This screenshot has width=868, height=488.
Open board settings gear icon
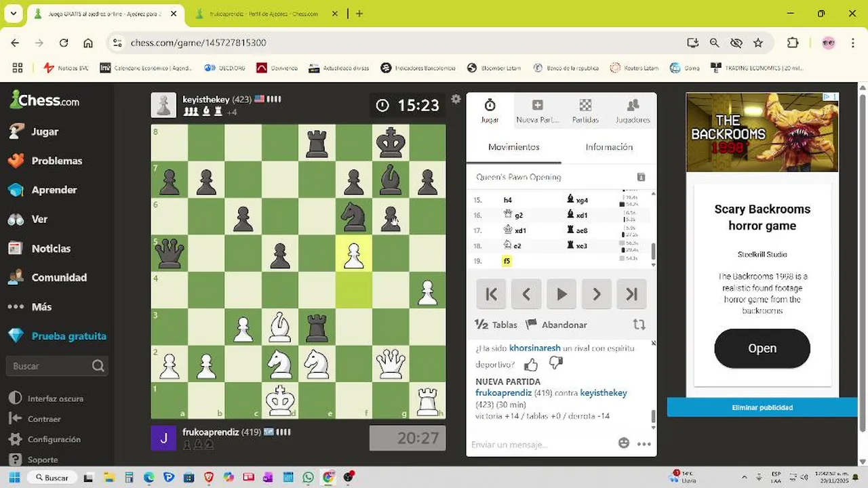(x=456, y=99)
